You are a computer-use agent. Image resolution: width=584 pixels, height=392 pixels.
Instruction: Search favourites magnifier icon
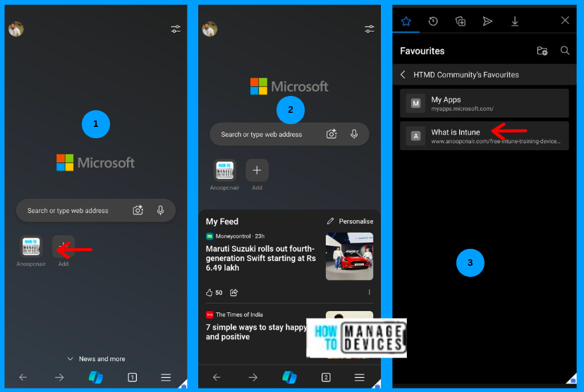[x=565, y=50]
